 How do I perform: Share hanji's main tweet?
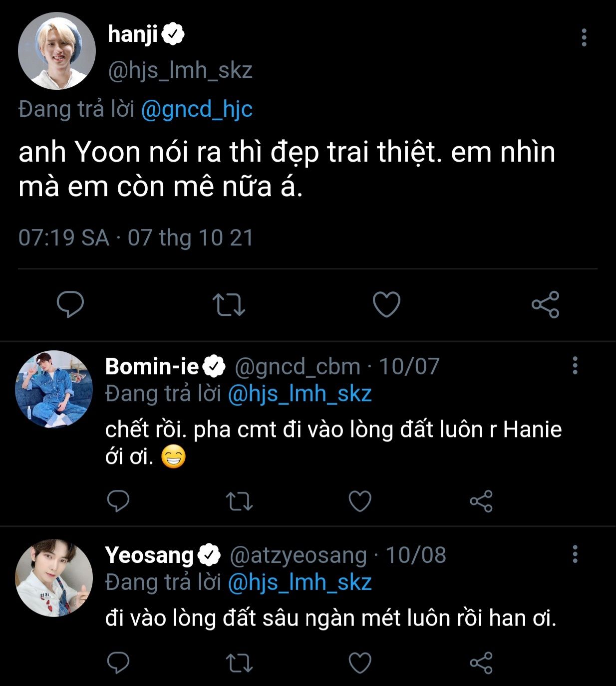(545, 304)
